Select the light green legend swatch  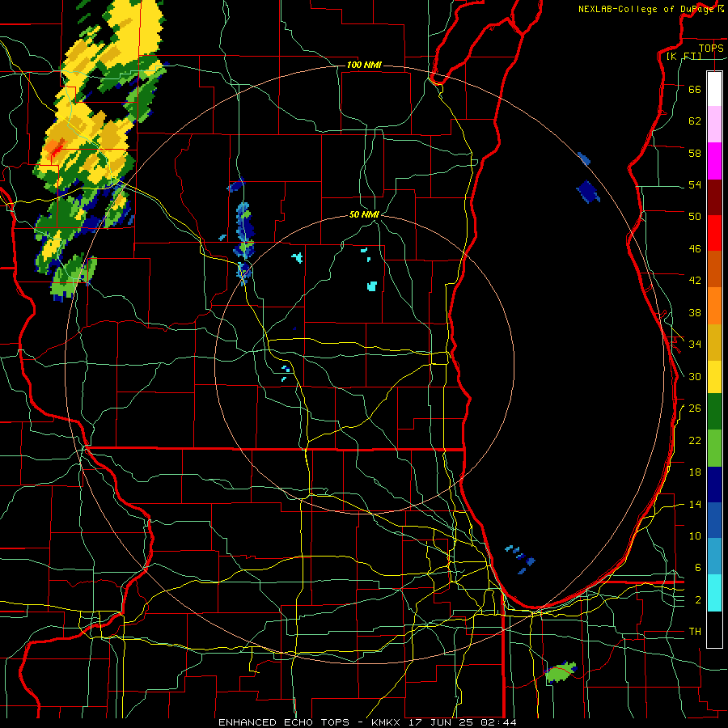pos(714,448)
